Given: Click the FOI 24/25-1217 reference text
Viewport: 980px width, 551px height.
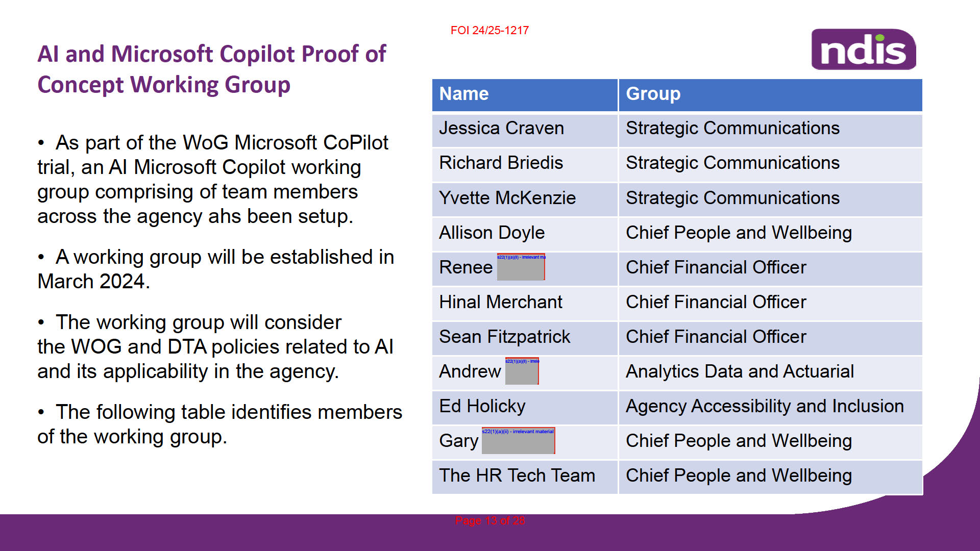Looking at the screenshot, I should pos(489,31).
